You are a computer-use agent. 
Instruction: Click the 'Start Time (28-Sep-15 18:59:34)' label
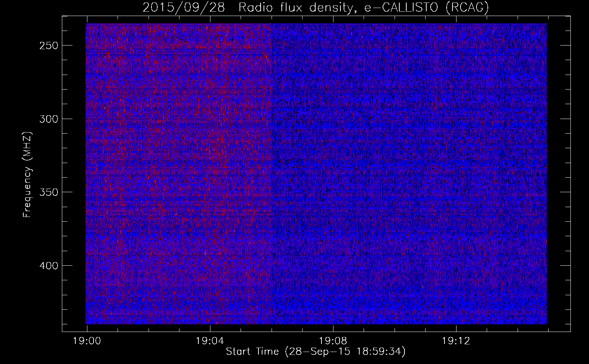coord(316,352)
